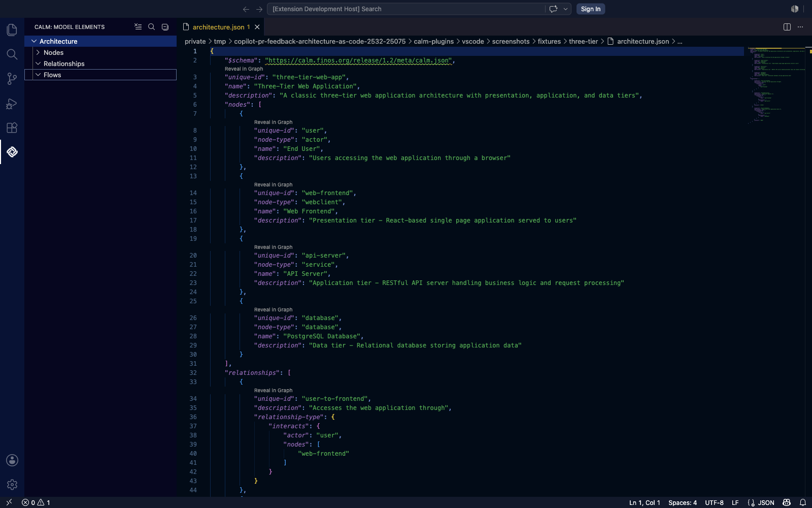Click Reveal in Graph above web-frontend node

click(x=274, y=185)
